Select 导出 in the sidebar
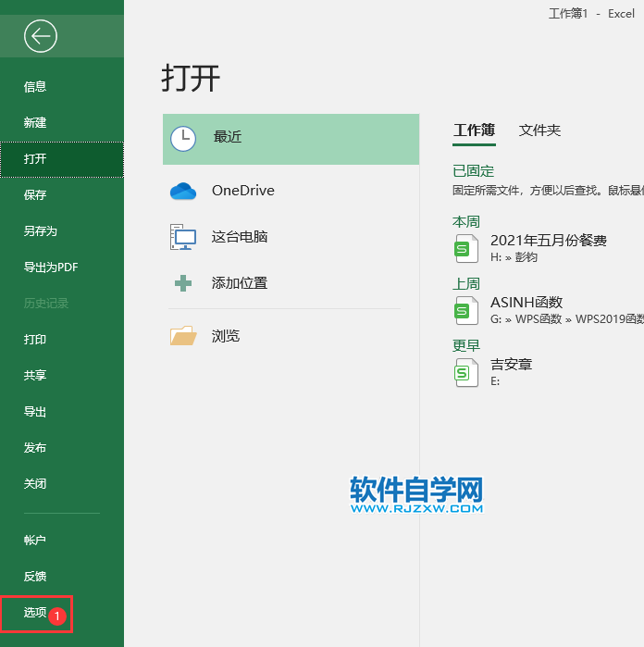This screenshot has height=647, width=644. [x=62, y=412]
